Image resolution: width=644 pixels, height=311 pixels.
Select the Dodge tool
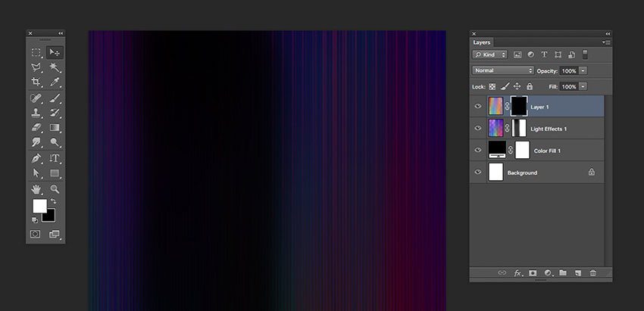click(55, 142)
